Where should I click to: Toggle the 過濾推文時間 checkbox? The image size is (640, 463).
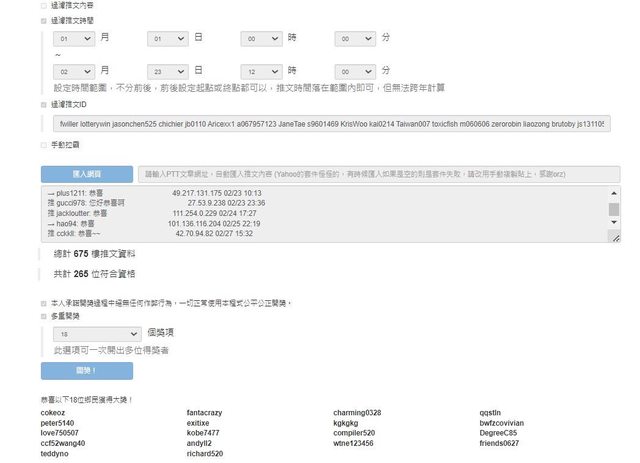point(43,20)
